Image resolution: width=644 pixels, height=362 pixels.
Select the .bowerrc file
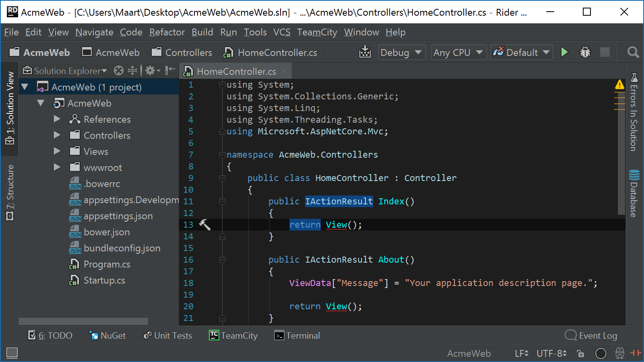point(95,184)
